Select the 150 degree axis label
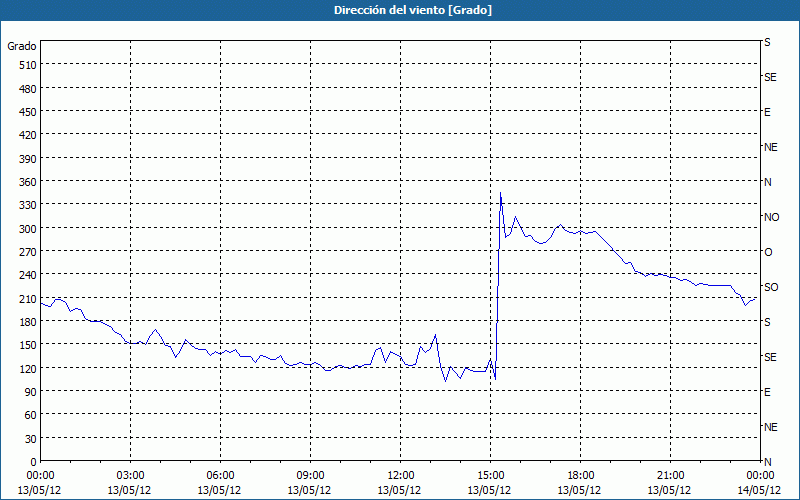 pos(28,345)
